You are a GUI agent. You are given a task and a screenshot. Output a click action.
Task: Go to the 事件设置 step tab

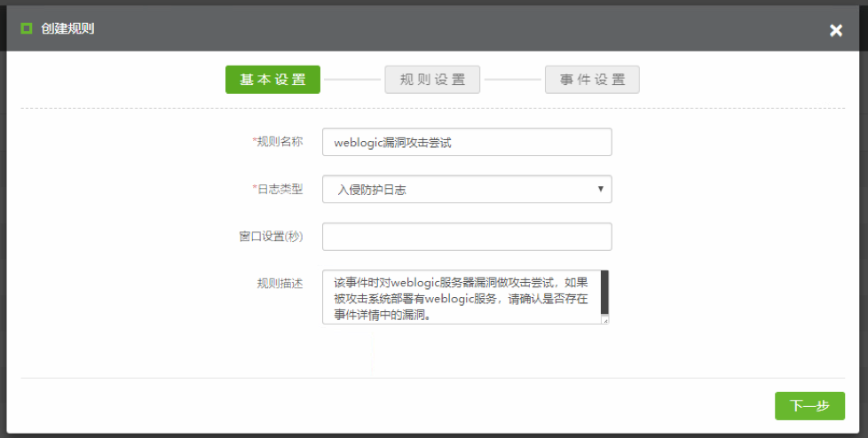coord(592,80)
